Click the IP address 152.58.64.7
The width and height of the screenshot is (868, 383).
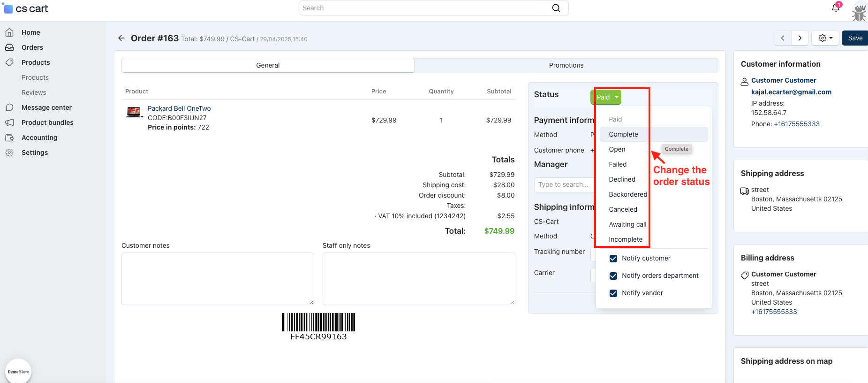[x=769, y=113]
